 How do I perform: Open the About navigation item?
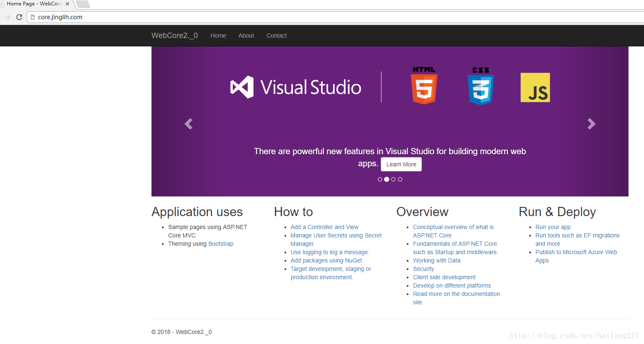(246, 36)
